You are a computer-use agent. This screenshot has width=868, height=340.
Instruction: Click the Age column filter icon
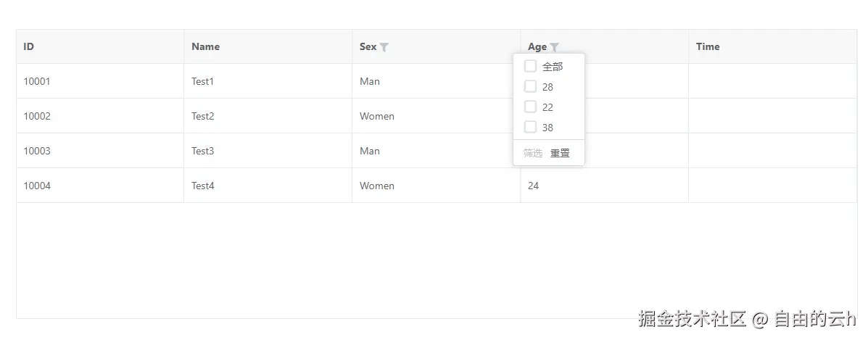pos(554,47)
